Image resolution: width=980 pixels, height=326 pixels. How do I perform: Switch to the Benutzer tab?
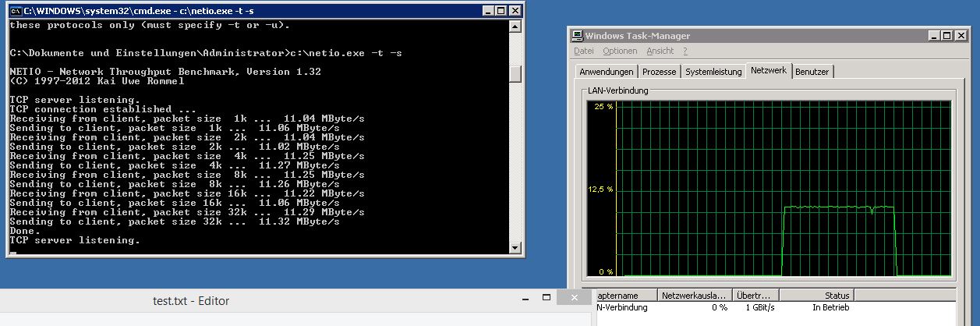pos(812,72)
